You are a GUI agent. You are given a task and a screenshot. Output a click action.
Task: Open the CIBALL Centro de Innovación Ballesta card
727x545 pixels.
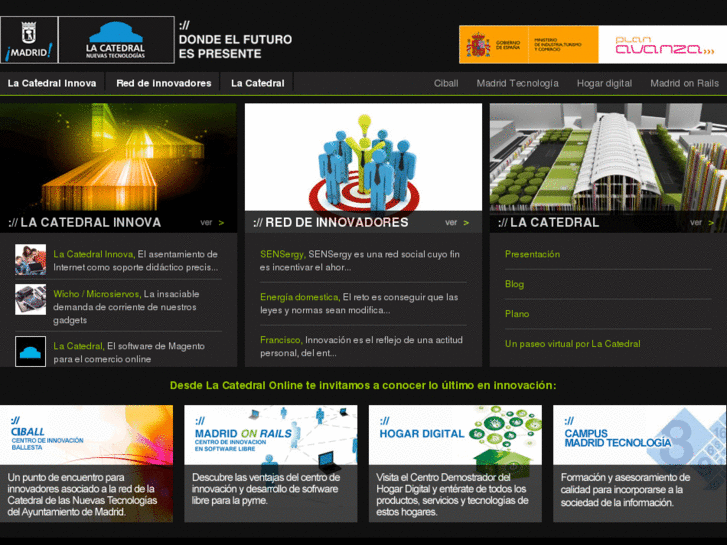coord(86,464)
